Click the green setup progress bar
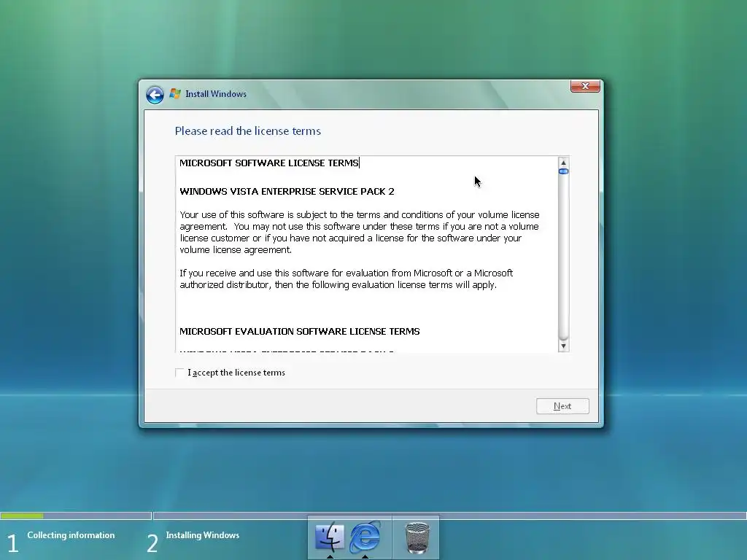The height and width of the screenshot is (560, 747). (22, 516)
